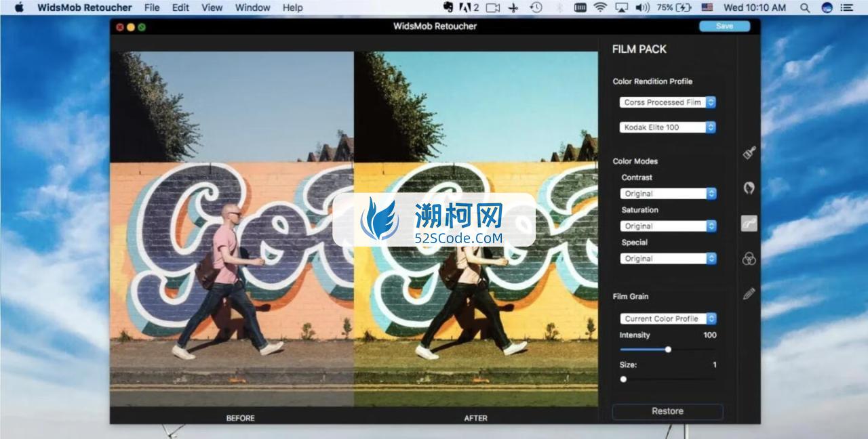Screen dimensions: 868x439
Task: Click the Intensity value 100
Action: click(x=709, y=335)
